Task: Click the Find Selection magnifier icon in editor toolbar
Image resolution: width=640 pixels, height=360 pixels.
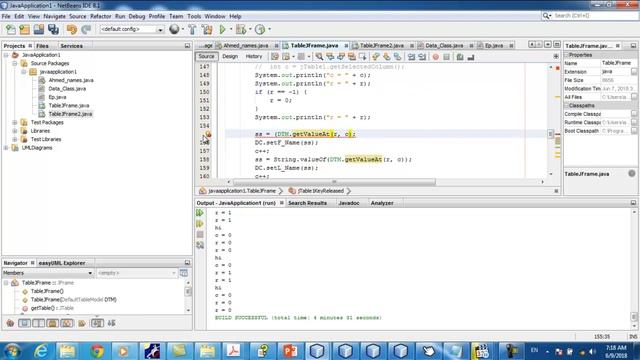Action: click(319, 57)
